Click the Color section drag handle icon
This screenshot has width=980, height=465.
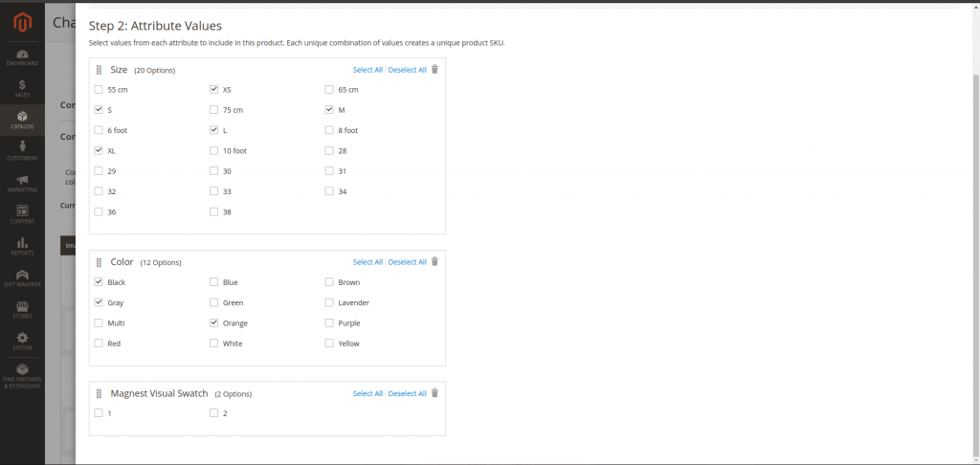click(99, 262)
